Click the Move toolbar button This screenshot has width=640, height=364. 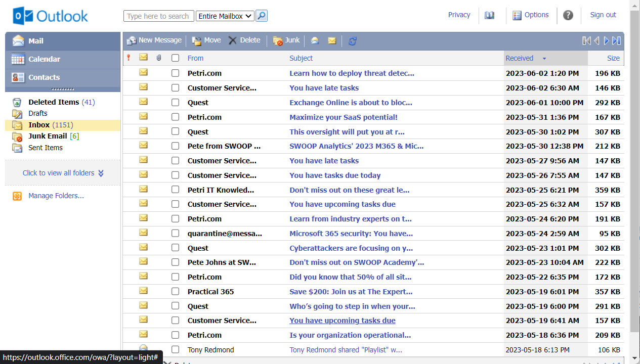coord(206,40)
